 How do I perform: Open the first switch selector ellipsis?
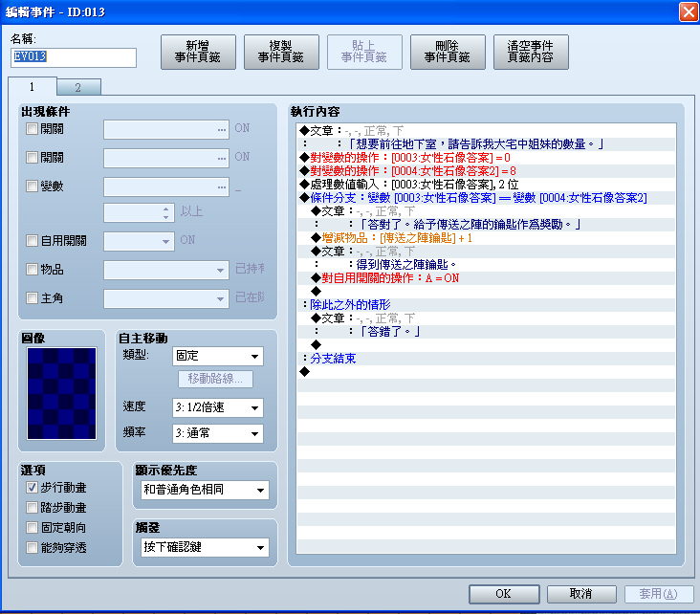point(222,129)
